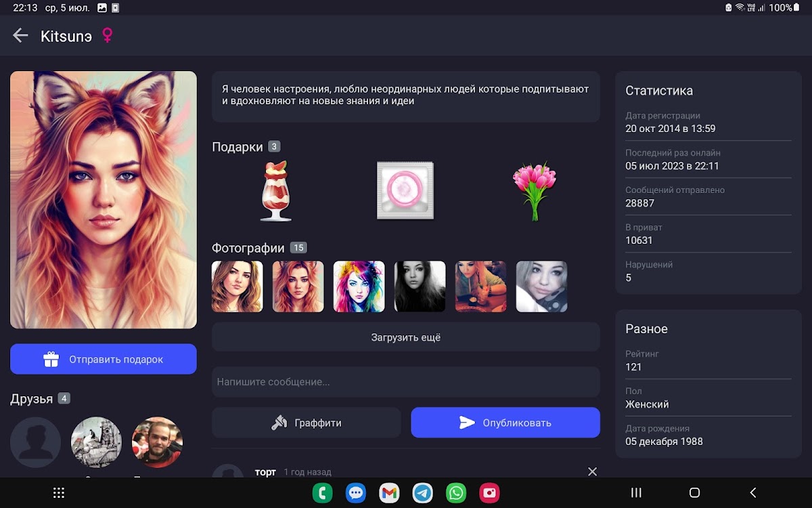The image size is (812, 508).
Task: Launch Telegram from the taskbar
Action: click(423, 492)
